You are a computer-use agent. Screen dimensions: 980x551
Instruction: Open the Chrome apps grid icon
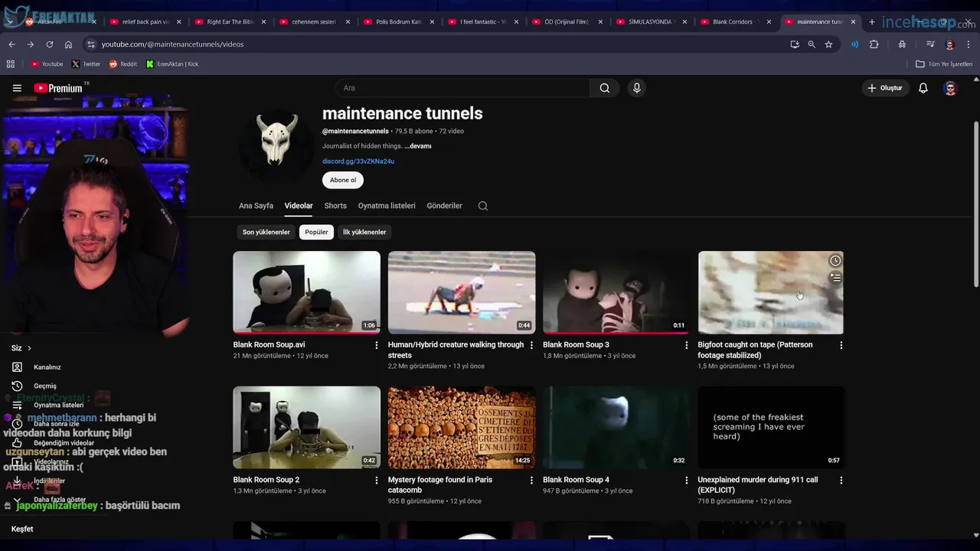click(x=11, y=64)
